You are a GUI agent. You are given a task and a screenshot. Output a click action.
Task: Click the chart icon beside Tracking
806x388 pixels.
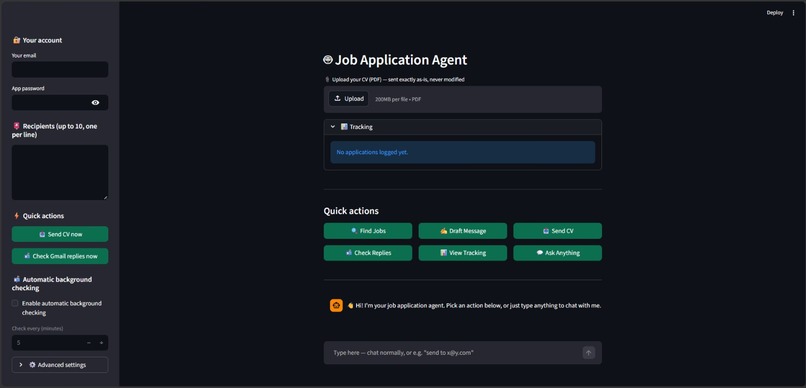(344, 126)
